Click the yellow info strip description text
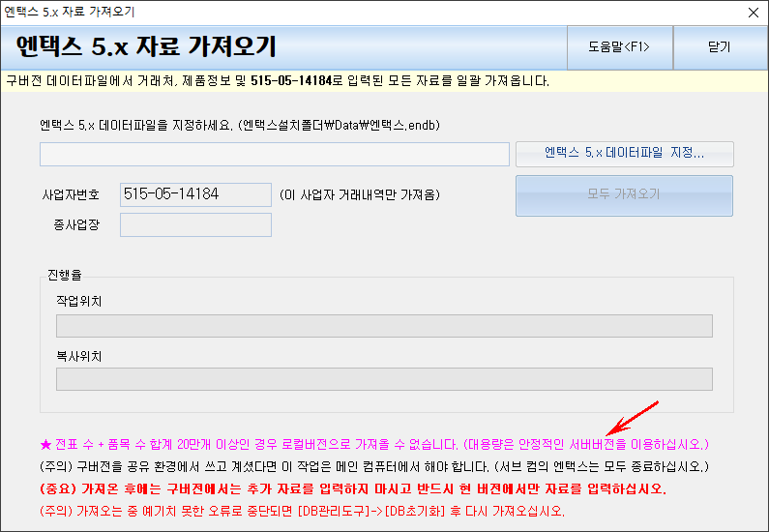The height and width of the screenshot is (532, 769). 278,81
